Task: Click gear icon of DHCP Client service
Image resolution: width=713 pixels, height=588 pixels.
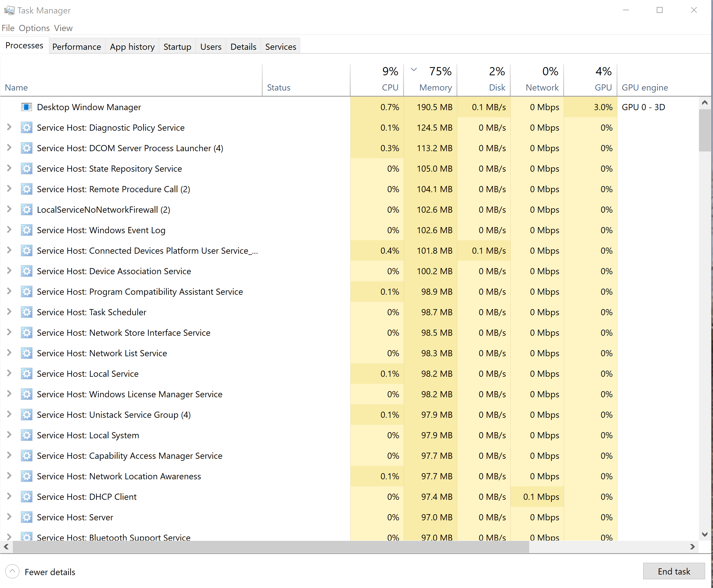Action: click(26, 497)
